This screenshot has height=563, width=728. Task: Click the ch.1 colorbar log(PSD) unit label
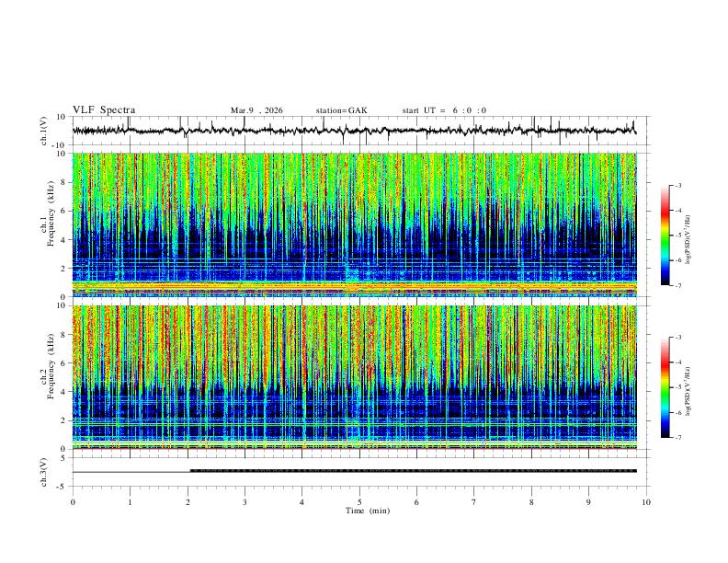pos(688,240)
